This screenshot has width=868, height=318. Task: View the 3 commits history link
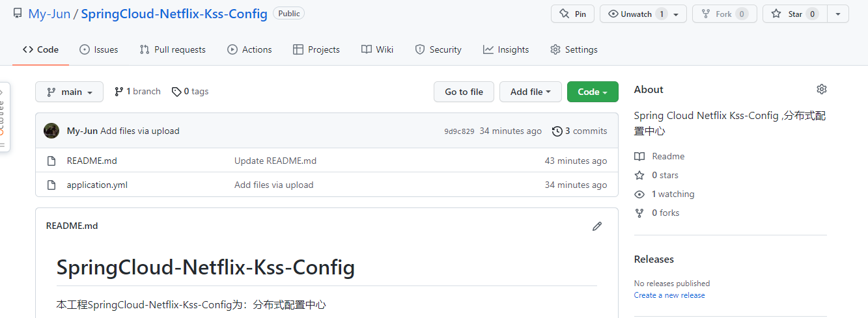pos(580,131)
